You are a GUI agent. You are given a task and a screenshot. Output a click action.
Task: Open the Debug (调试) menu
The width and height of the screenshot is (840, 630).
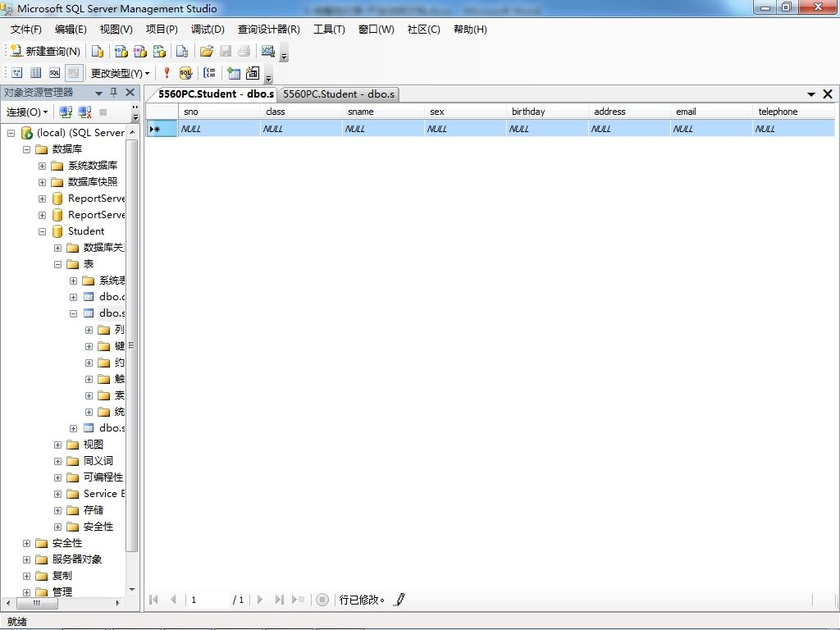[208, 30]
